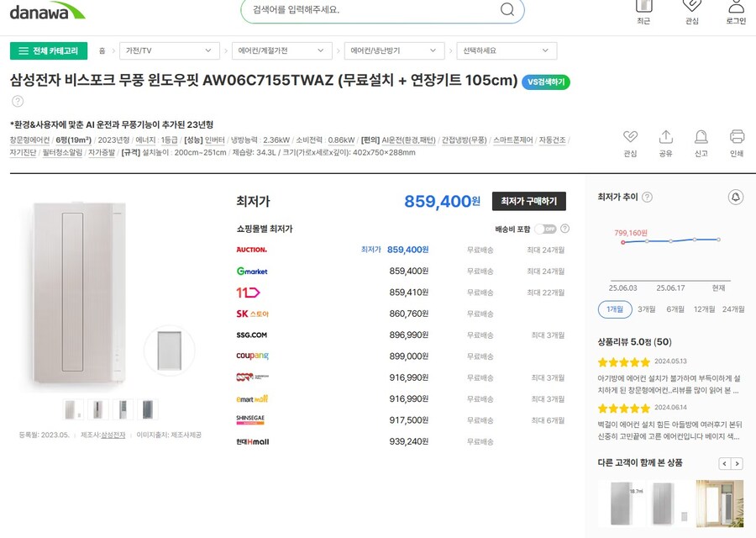Expand the 에어컨/냉난방기 dropdown
756x538 pixels.
(394, 50)
